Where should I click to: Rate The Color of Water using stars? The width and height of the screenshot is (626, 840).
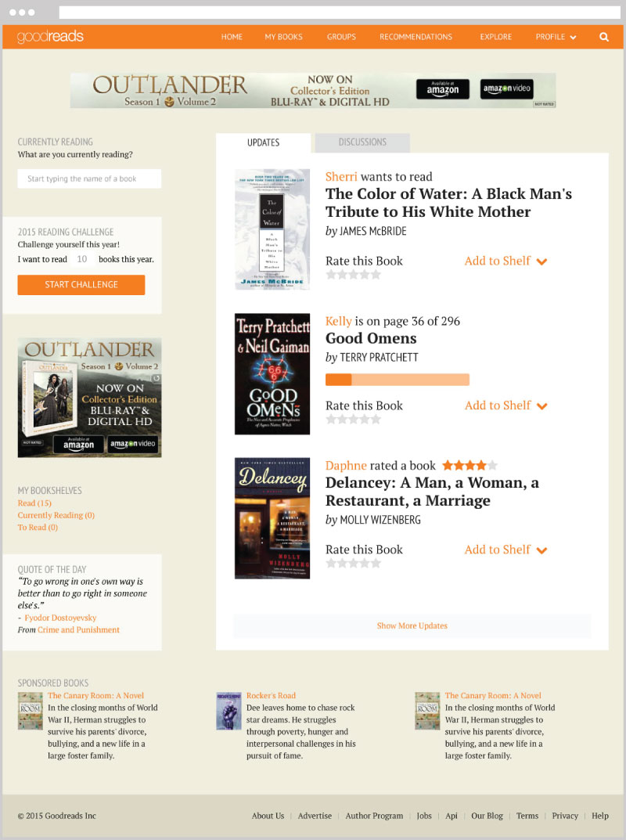pos(354,275)
